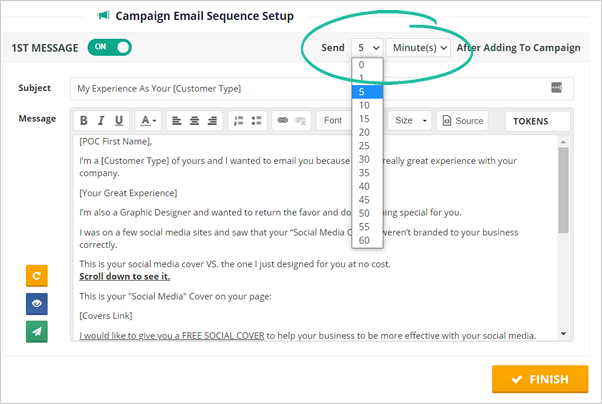Open the Font dropdown
This screenshot has width=602, height=404.
tap(333, 121)
